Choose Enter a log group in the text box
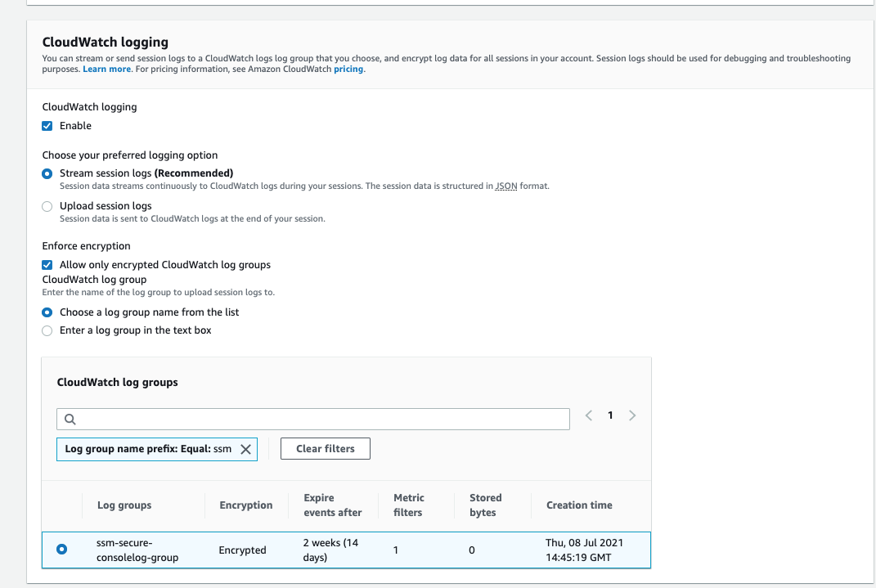The width and height of the screenshot is (876, 588). (x=47, y=330)
